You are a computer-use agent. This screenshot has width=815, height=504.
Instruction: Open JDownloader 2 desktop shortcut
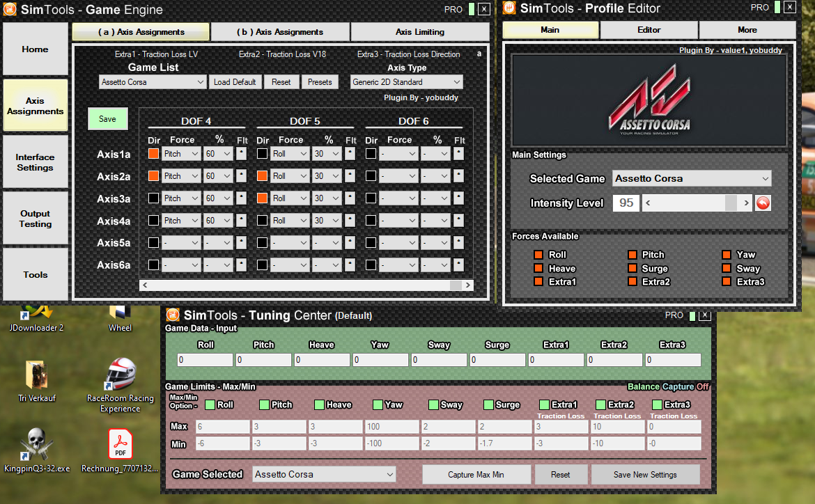[36, 318]
